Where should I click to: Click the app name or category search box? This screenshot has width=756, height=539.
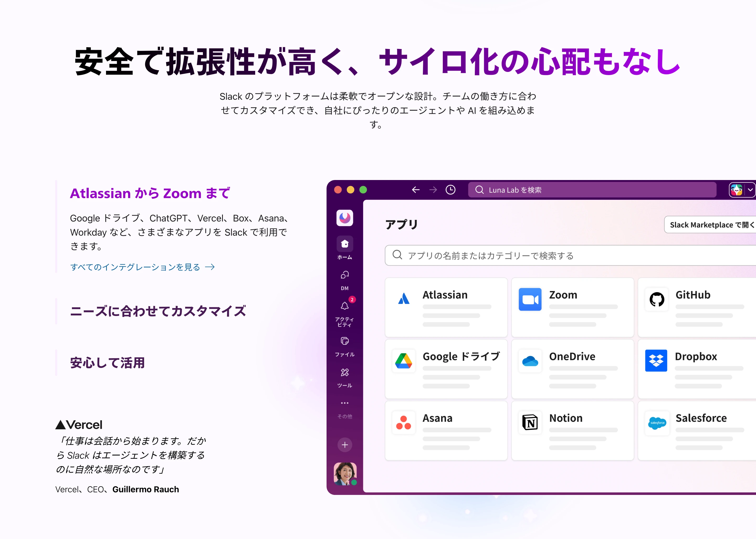point(570,255)
